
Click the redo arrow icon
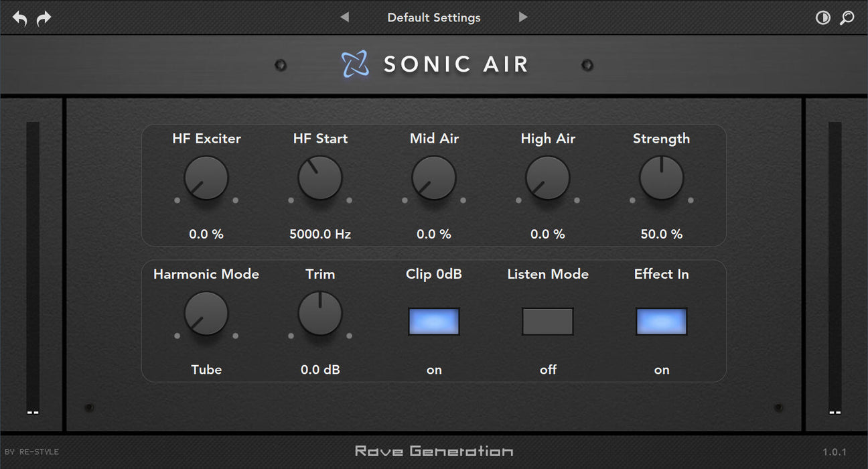tap(43, 17)
